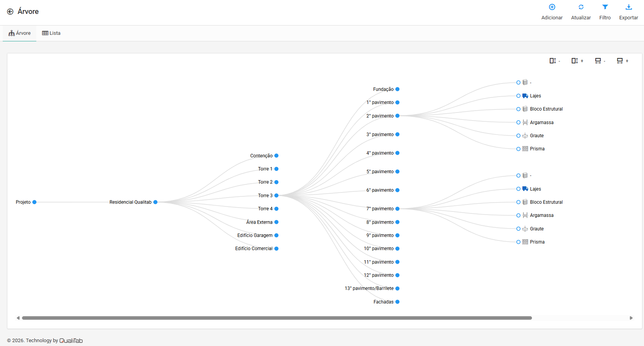
Task: Click the Lajes truck icon under 7° pavimento
Action: tap(525, 189)
